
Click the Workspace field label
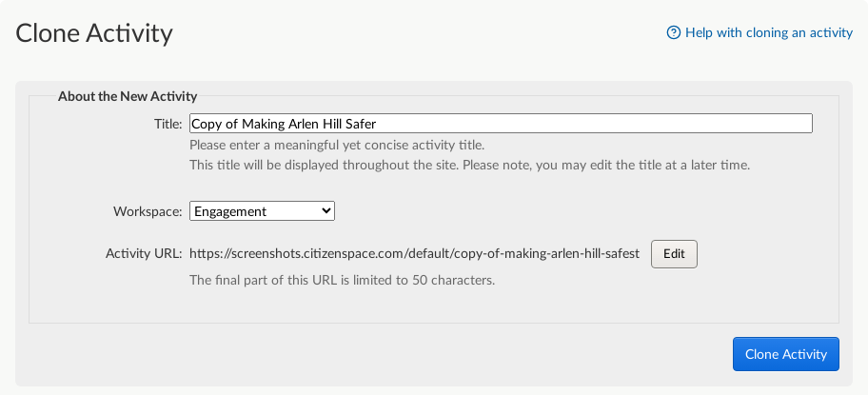(148, 211)
